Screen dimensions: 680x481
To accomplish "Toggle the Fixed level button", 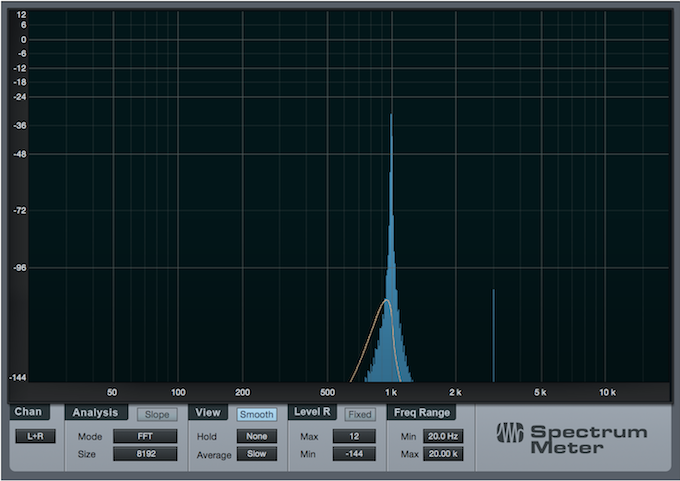I will 360,415.
